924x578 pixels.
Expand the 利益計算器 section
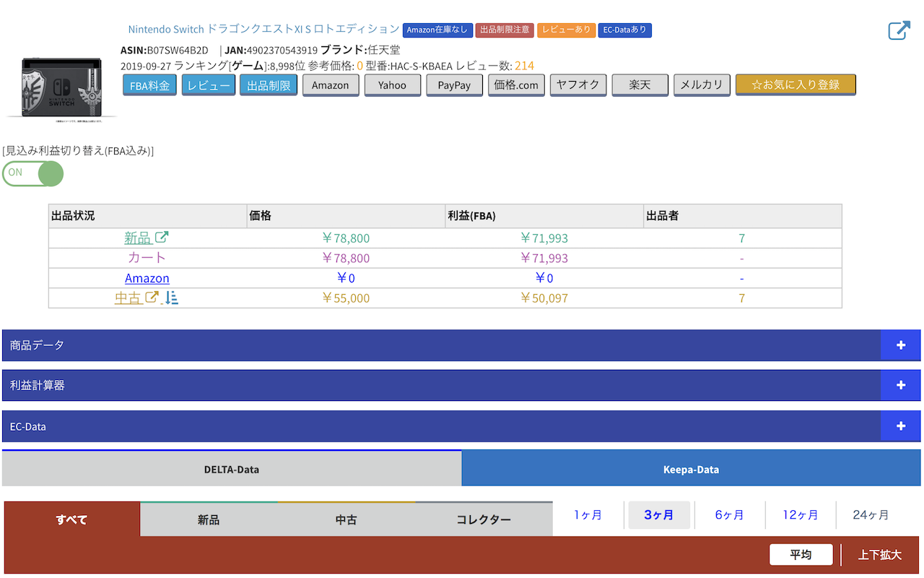coord(900,385)
